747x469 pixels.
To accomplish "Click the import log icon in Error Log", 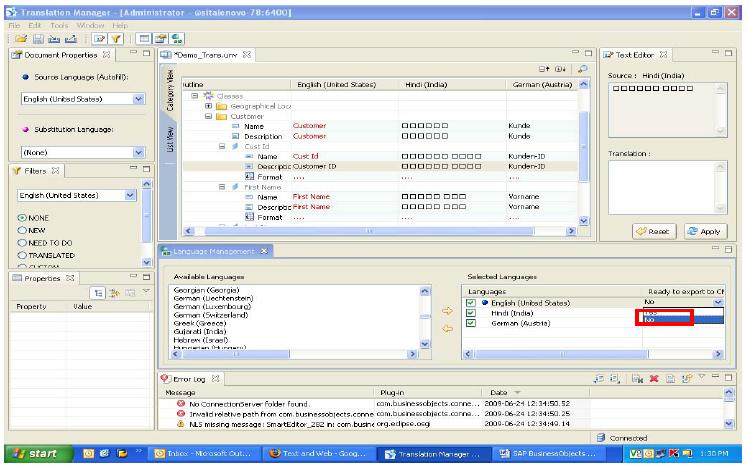I will (615, 378).
